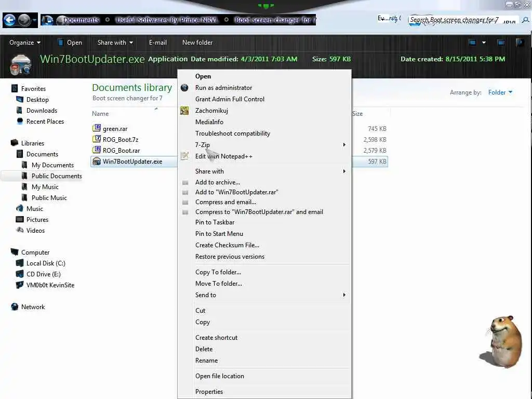
Task: Click Useful Softwares By Prince NRVL breadcrumb
Action: coord(166,20)
